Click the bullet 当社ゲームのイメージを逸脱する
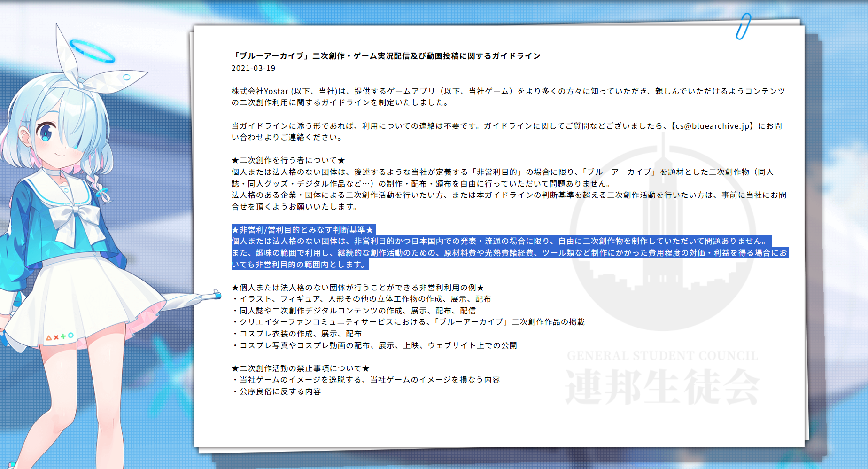The image size is (868, 469). (366, 380)
